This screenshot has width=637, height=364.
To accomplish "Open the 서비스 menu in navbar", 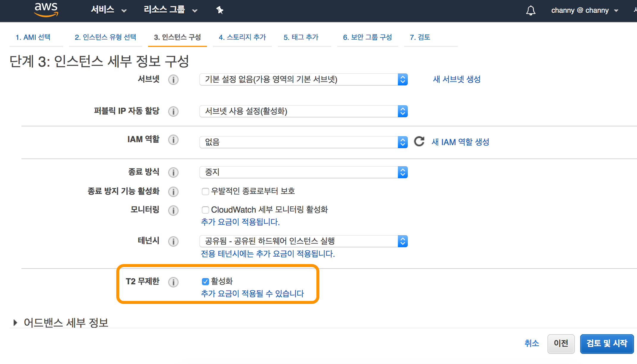I will 108,10.
